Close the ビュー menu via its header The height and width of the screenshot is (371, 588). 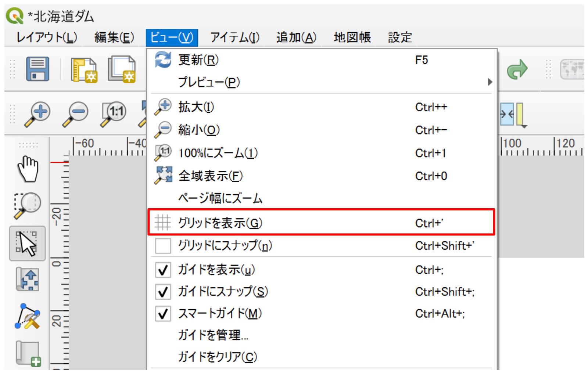pos(172,37)
